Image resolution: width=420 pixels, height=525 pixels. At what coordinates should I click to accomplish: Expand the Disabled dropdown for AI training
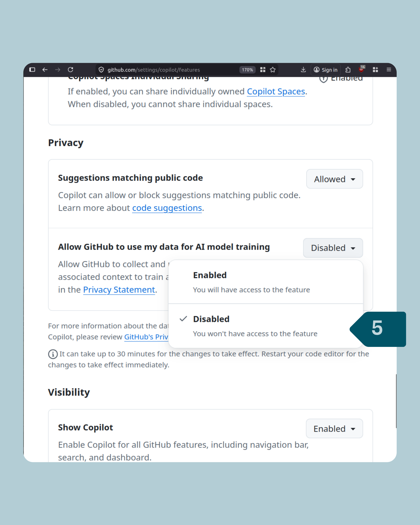tap(333, 248)
